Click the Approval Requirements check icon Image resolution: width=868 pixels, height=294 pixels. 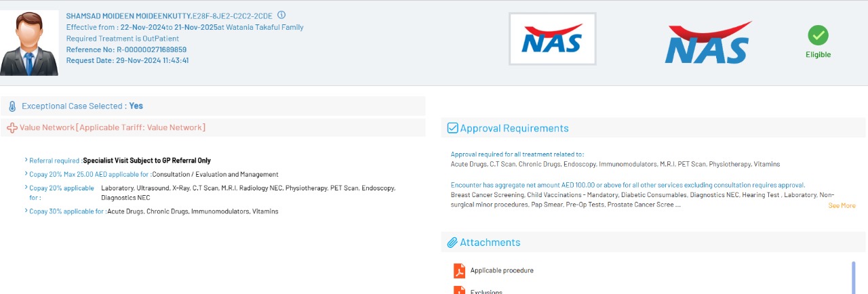coord(452,128)
